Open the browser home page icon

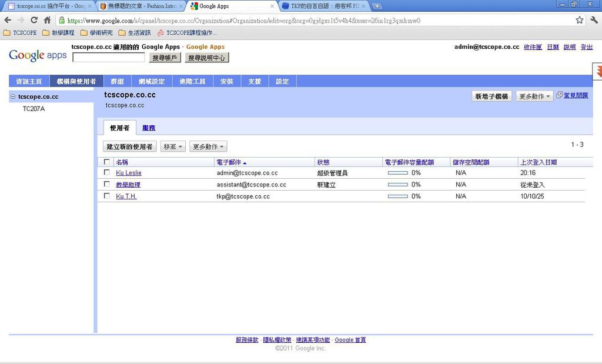[47, 20]
